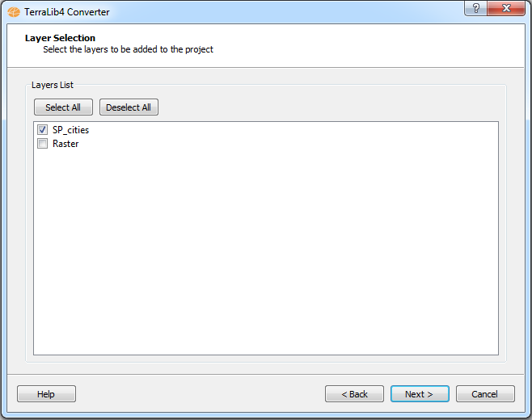Image resolution: width=532 pixels, height=420 pixels.
Task: Click the TerraLib4 Converter title bar text
Action: coord(67,12)
